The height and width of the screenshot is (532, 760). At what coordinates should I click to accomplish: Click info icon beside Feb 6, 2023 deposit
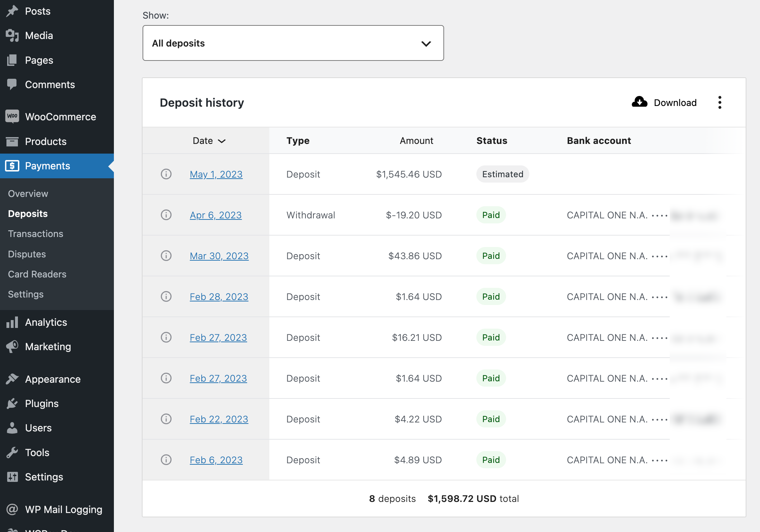166,460
